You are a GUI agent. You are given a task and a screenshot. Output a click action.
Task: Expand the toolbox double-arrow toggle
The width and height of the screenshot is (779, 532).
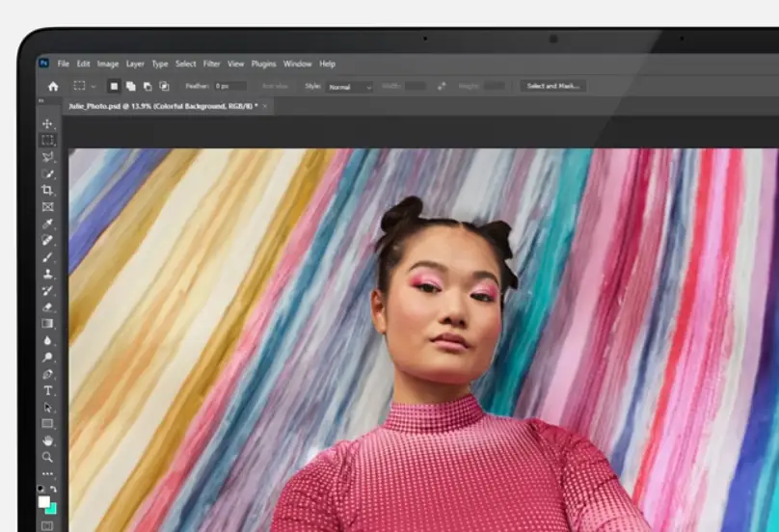tap(41, 101)
